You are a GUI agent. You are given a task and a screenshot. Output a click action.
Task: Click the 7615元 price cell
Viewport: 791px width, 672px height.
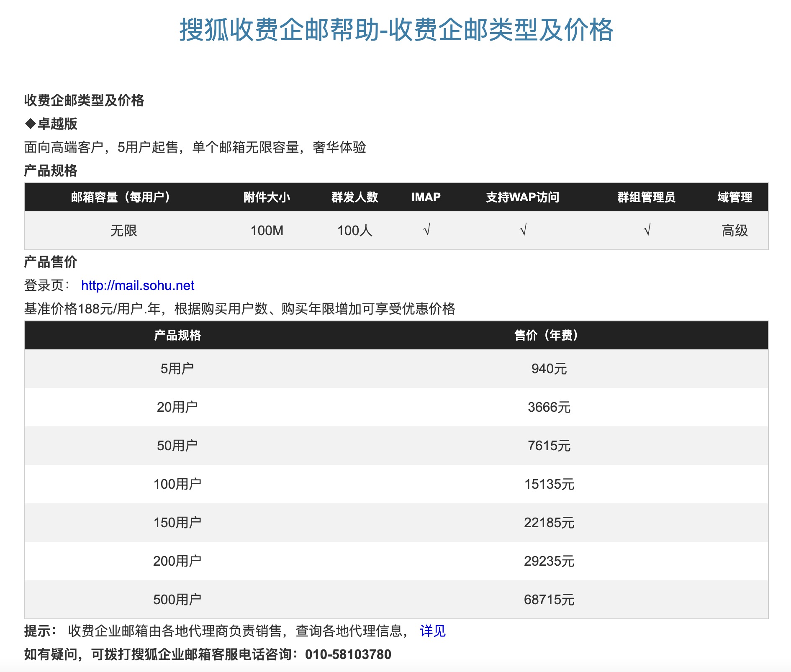(549, 446)
